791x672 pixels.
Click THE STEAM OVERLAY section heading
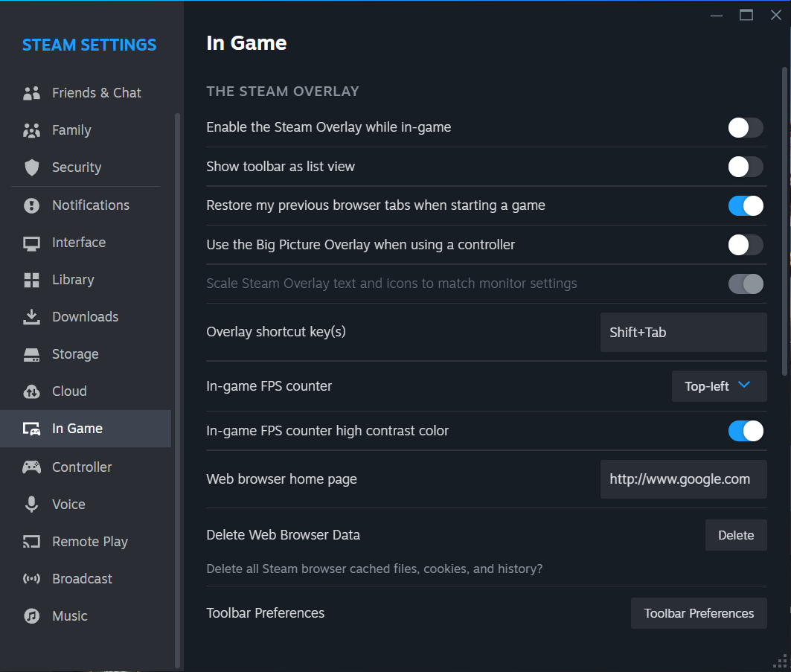pyautogui.click(x=283, y=92)
